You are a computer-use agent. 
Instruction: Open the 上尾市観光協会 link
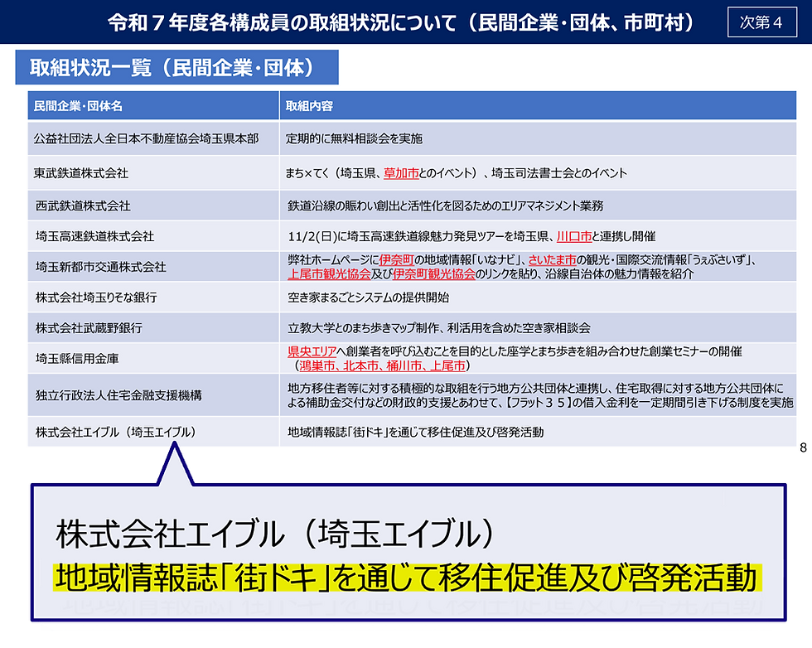click(x=330, y=274)
